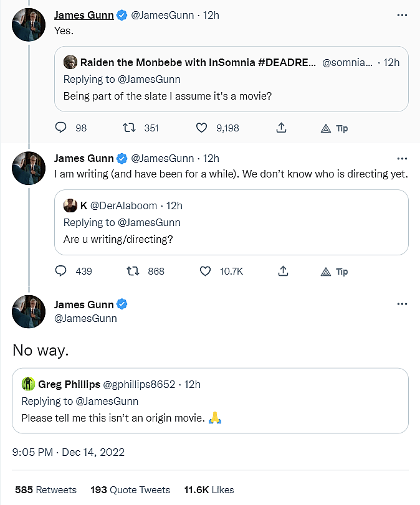
Task: Open more options on "I am writing" tweet
Action: coord(402,158)
